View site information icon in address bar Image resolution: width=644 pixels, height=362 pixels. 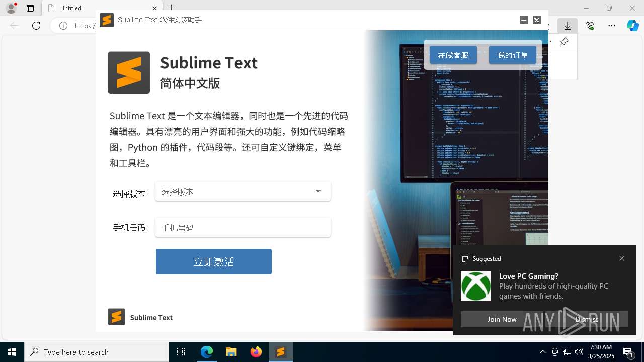click(x=63, y=26)
